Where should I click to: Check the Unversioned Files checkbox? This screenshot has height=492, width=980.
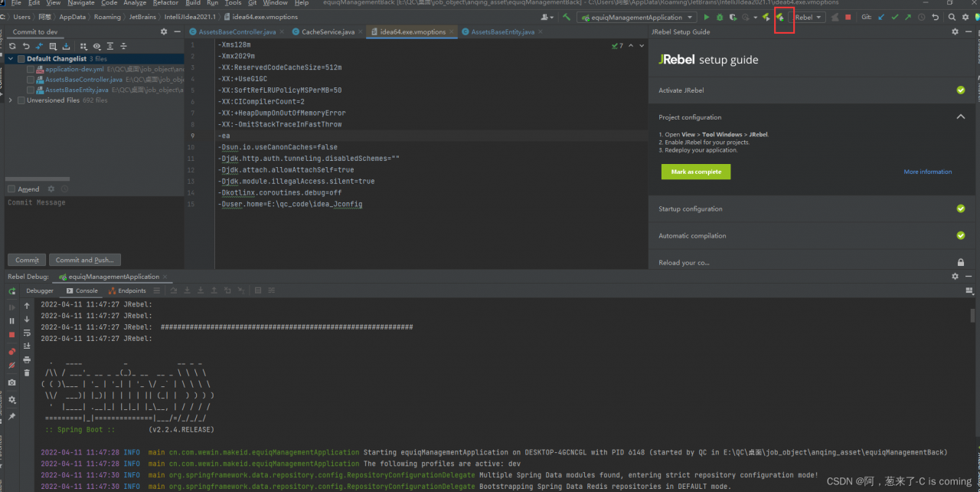click(21, 100)
